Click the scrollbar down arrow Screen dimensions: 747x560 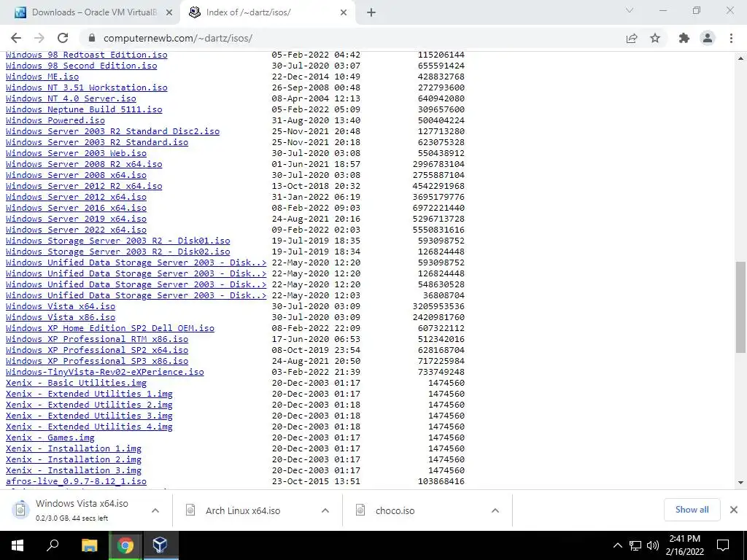[740, 483]
